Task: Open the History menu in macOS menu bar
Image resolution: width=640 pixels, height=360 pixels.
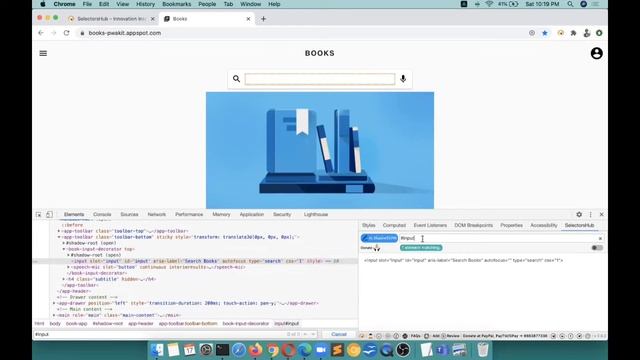Action: (145, 4)
